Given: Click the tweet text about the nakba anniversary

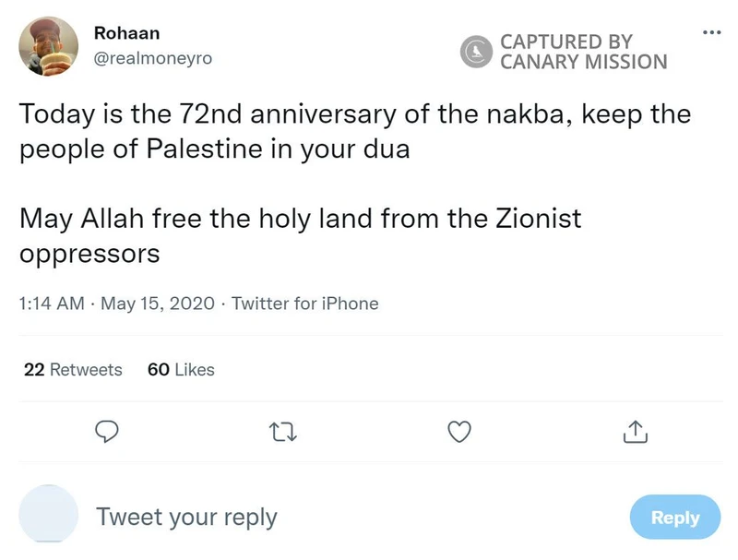Looking at the screenshot, I should (354, 132).
